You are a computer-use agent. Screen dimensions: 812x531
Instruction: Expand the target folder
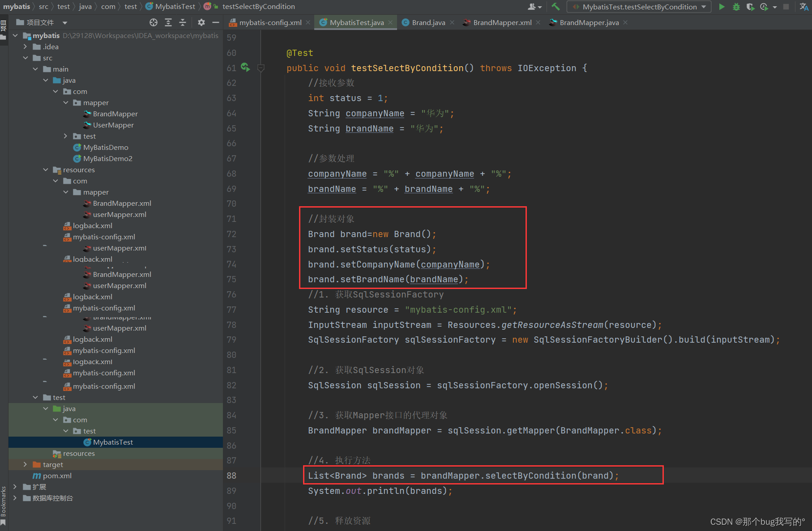(x=25, y=464)
